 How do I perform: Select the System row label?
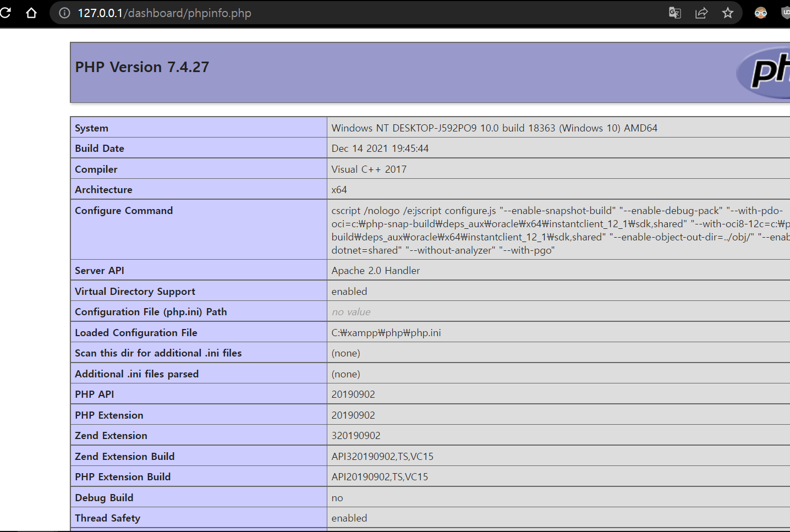coord(91,128)
